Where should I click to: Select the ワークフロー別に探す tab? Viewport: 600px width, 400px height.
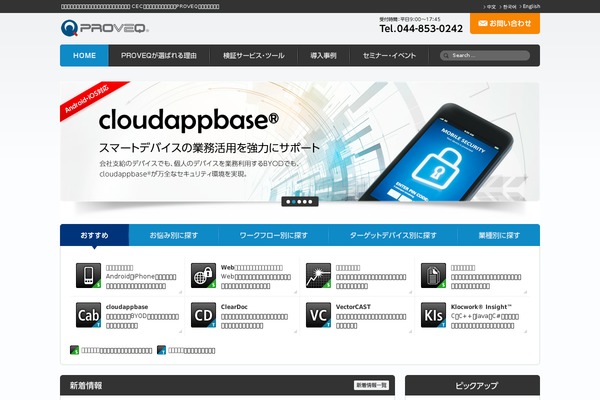[x=274, y=235]
